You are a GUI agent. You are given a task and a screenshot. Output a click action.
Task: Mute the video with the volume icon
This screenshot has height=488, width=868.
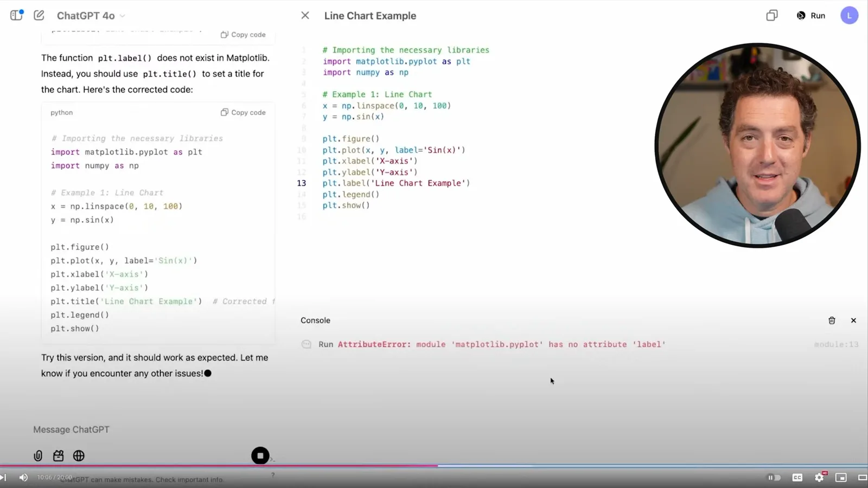pos(23,477)
